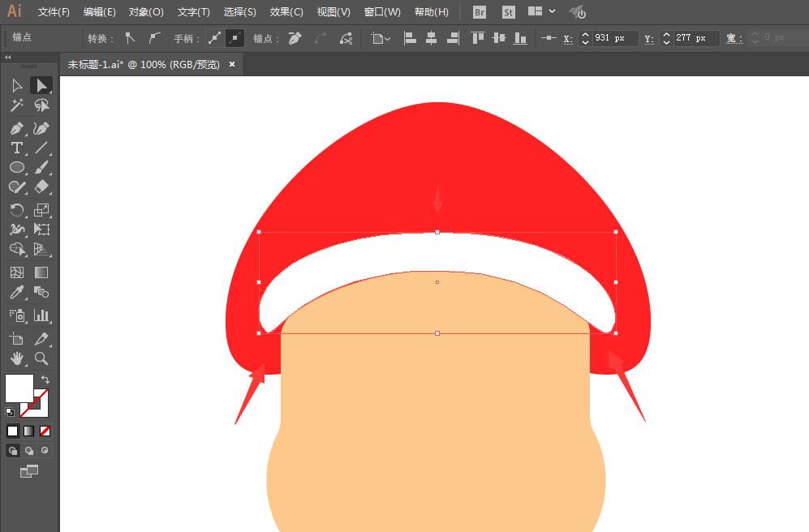
Task: Set paint to None button
Action: coord(45,431)
